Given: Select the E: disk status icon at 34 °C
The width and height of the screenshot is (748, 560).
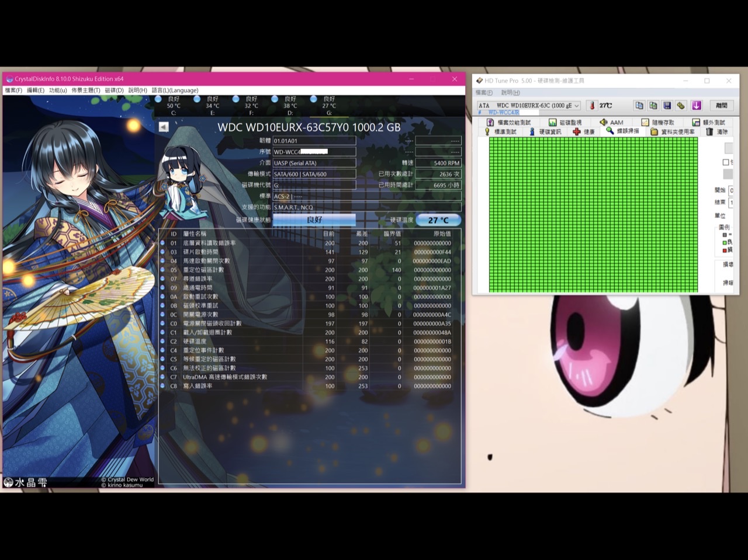Looking at the screenshot, I should coord(197,99).
